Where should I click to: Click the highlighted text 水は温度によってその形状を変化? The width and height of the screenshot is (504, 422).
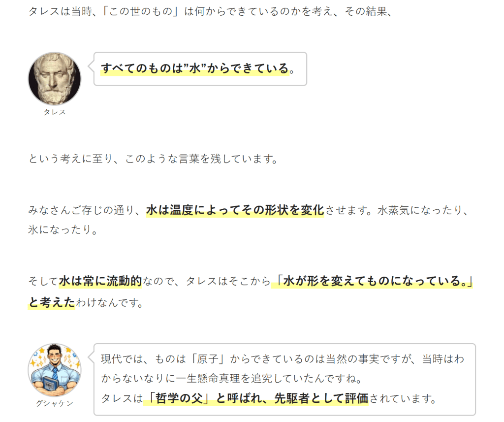click(x=235, y=210)
